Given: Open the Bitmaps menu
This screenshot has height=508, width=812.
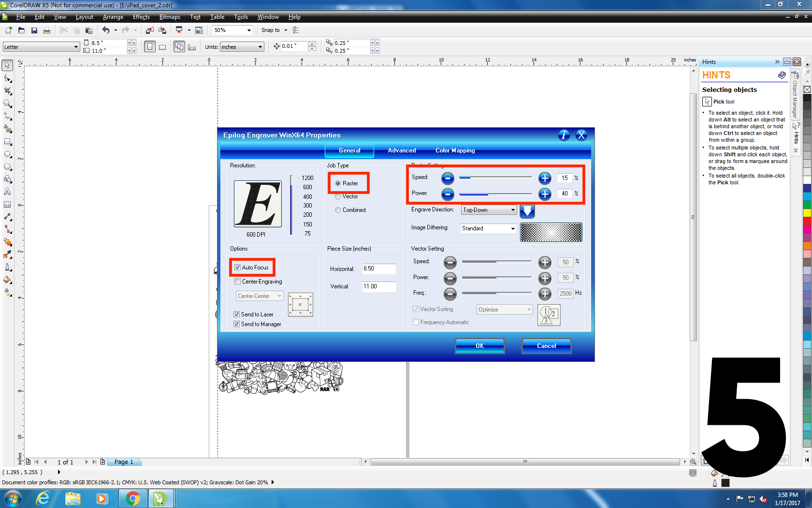Looking at the screenshot, I should [x=170, y=17].
